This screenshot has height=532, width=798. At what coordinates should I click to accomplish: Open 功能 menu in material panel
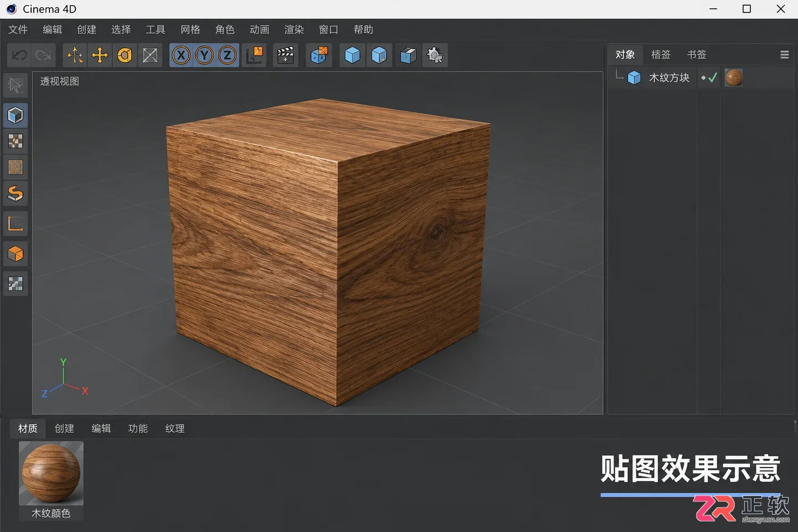point(138,428)
